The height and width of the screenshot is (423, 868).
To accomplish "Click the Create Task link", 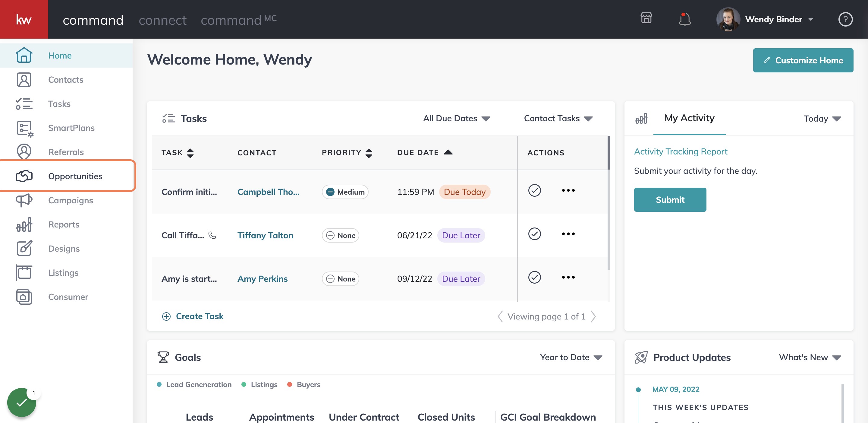I will click(x=193, y=316).
